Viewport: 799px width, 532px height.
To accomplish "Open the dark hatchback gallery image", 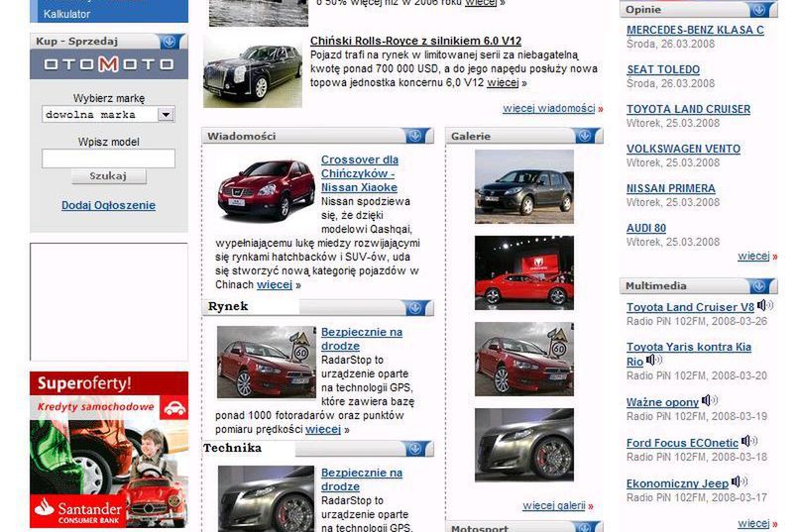I will [x=524, y=186].
